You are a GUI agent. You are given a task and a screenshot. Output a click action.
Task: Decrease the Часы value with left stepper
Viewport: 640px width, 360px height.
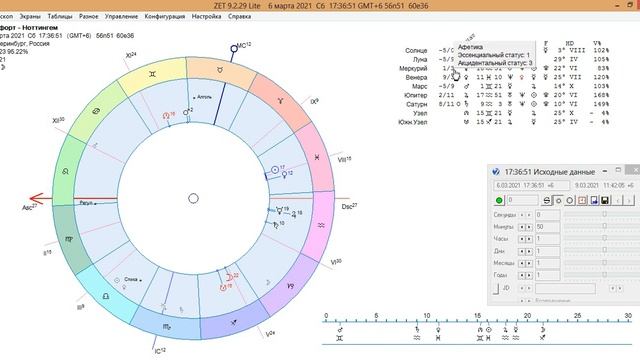pyautogui.click(x=522, y=239)
